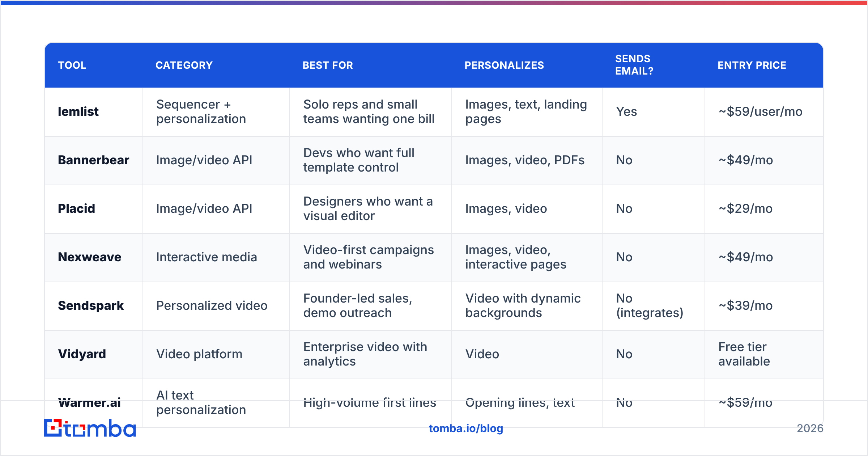Open the tomba.io/blog link
The height and width of the screenshot is (456, 868).
pos(466,428)
